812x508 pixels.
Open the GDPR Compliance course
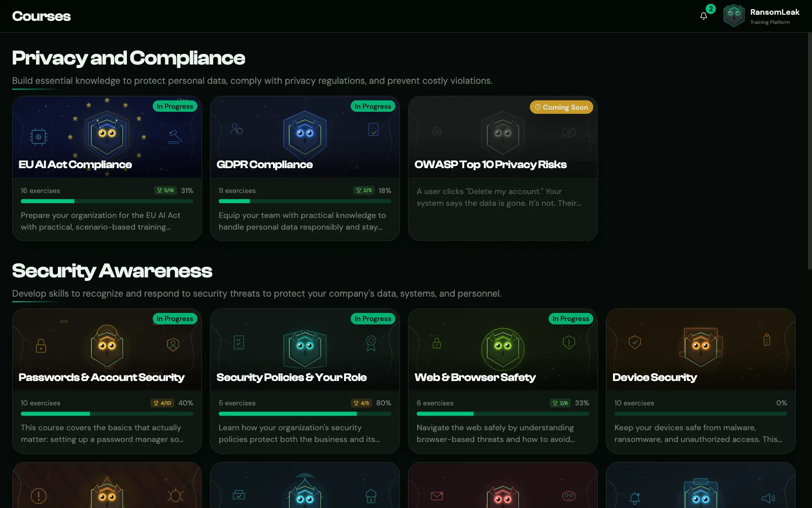coord(305,168)
